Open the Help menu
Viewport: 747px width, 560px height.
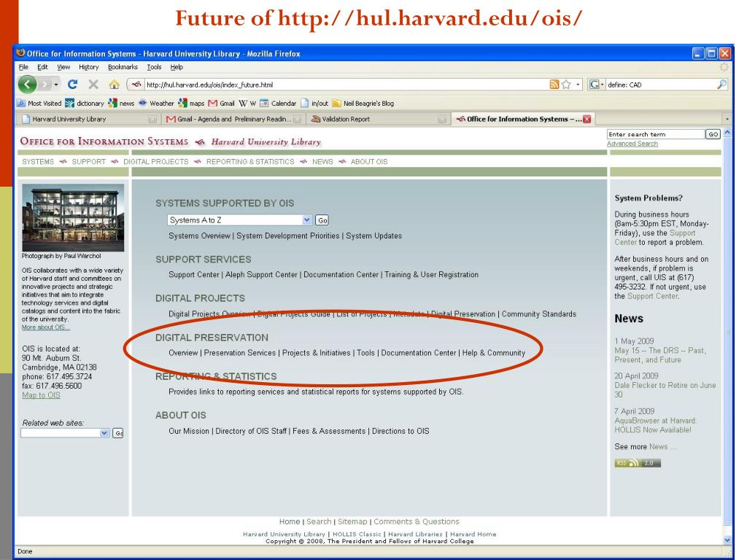pyautogui.click(x=177, y=67)
